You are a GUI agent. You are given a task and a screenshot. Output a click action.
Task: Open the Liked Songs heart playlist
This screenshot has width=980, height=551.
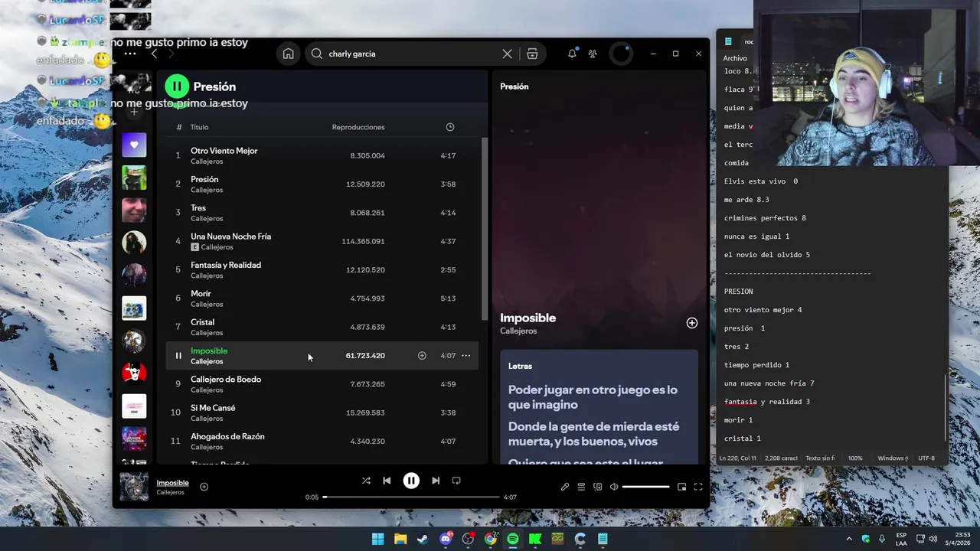[134, 145]
